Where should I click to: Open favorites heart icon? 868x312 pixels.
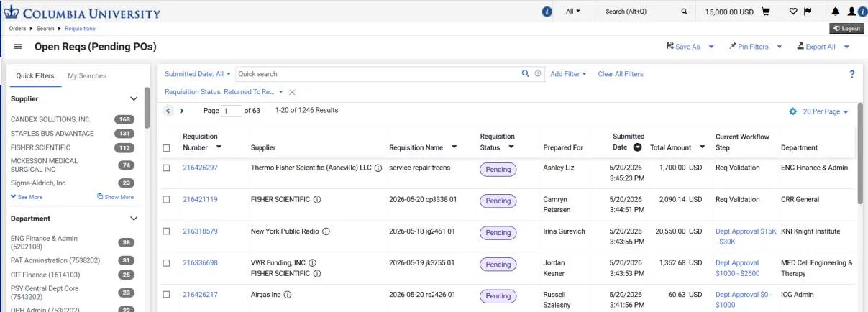pyautogui.click(x=793, y=12)
